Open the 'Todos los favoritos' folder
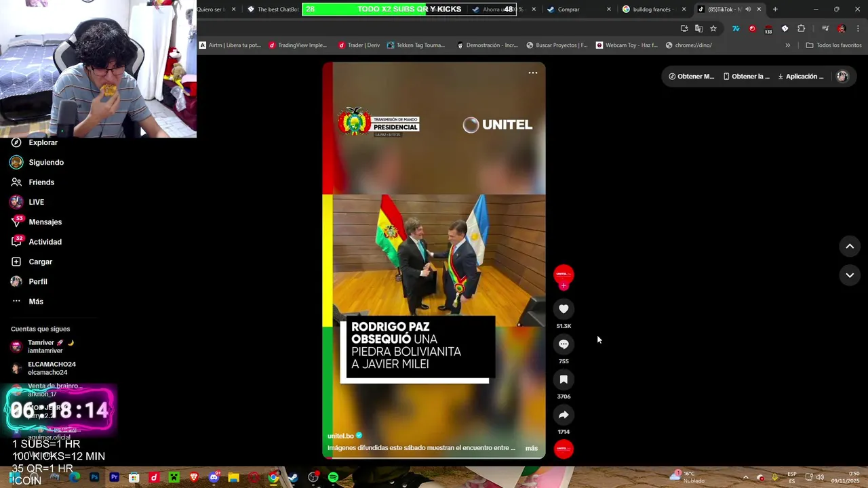The width and height of the screenshot is (868, 488). [x=833, y=45]
